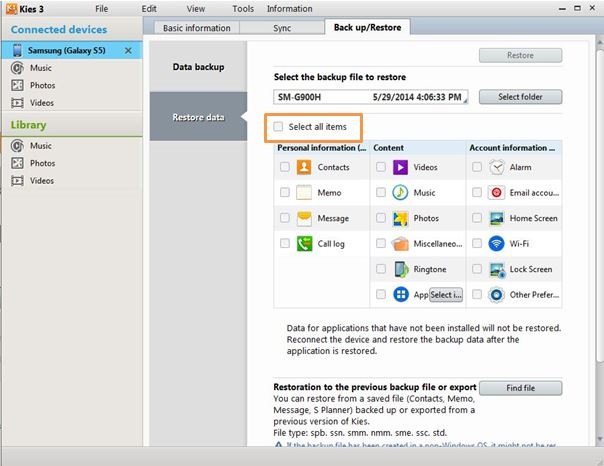Open the Information menu
The width and height of the screenshot is (604, 466).
coord(290,8)
